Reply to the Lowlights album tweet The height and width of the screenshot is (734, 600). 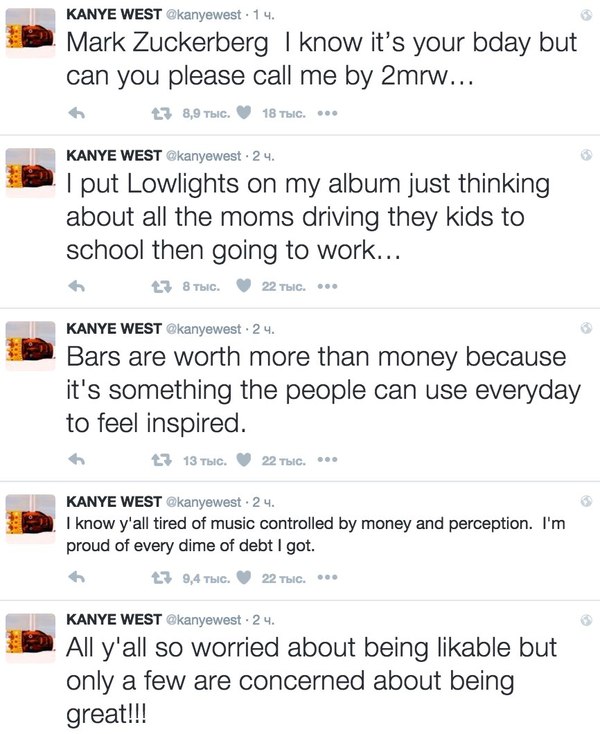(76, 286)
